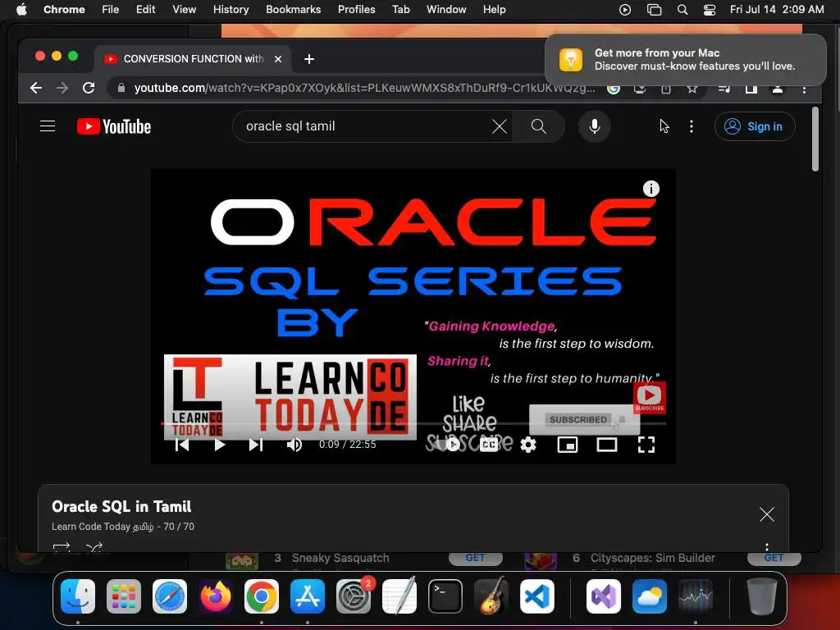Launch Safari from the Dock
The image size is (840, 630).
170,596
